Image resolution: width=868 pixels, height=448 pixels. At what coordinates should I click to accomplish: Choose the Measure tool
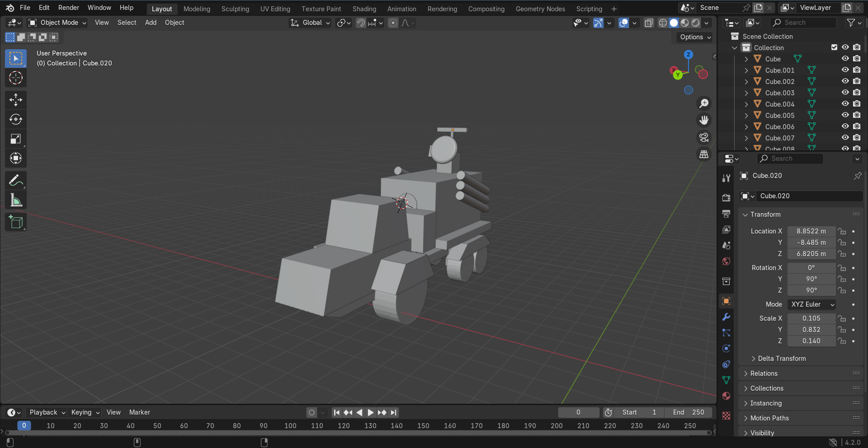point(16,200)
